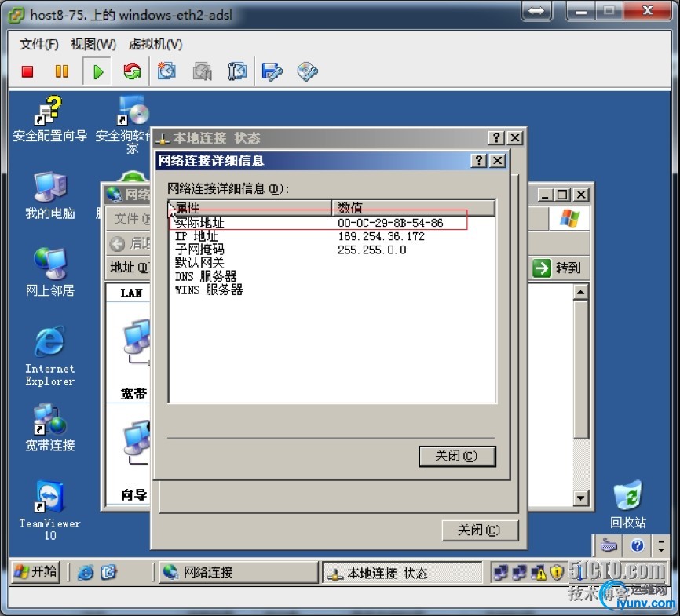Click 转到 button in 网络连接 window
The image size is (680, 616).
click(x=557, y=268)
